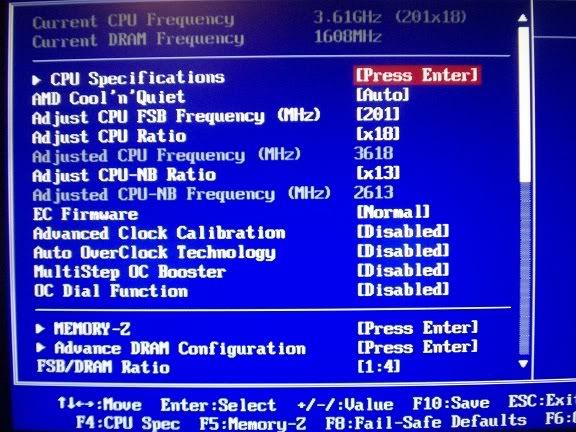Screen dimensions: 576x432
Task: Click the highlighted Press Enter for CPU Specifications
Action: tap(417, 75)
